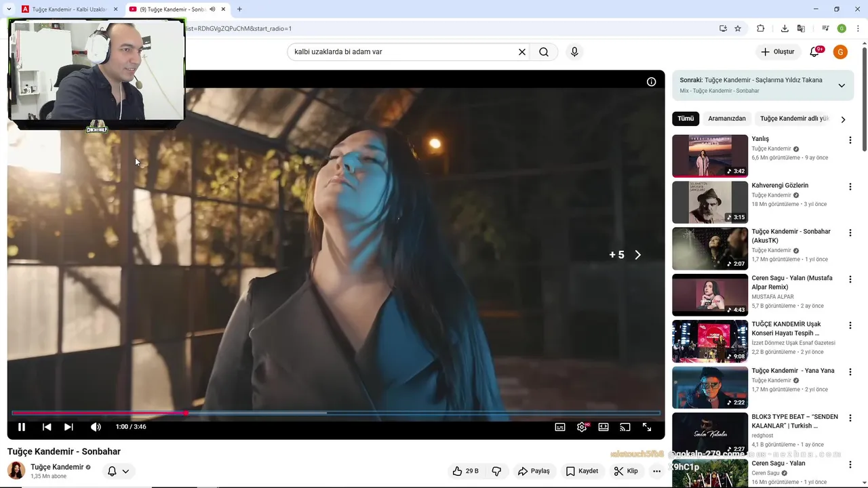Image resolution: width=868 pixels, height=488 pixels.
Task: Open Yanlış video thumbnail
Action: (x=710, y=156)
